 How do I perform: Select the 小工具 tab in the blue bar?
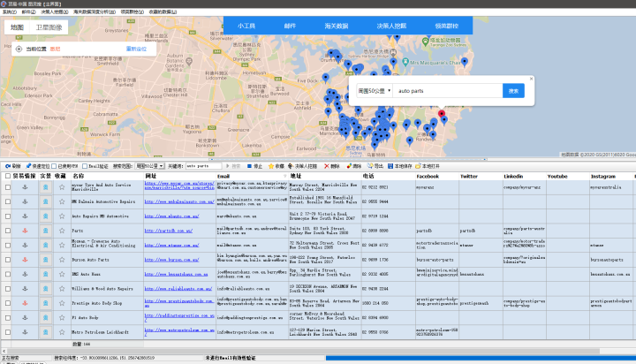[x=246, y=26]
